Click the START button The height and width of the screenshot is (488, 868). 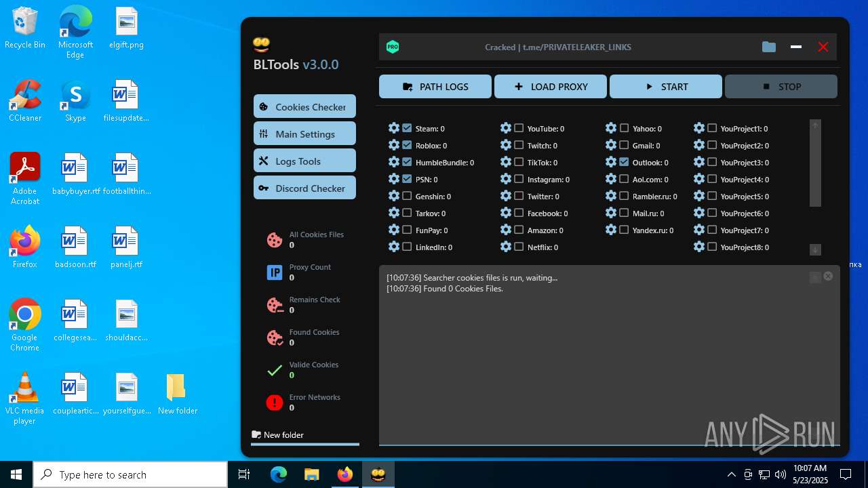coord(666,87)
